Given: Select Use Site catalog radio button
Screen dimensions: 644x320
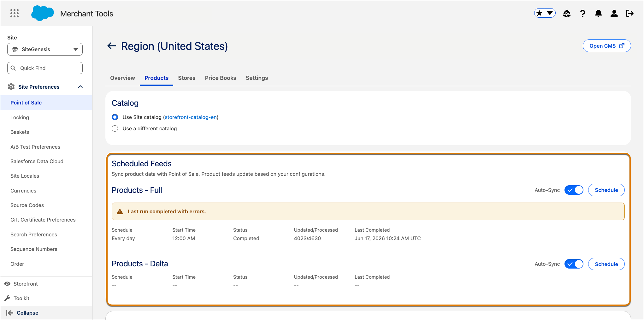Looking at the screenshot, I should coord(115,117).
